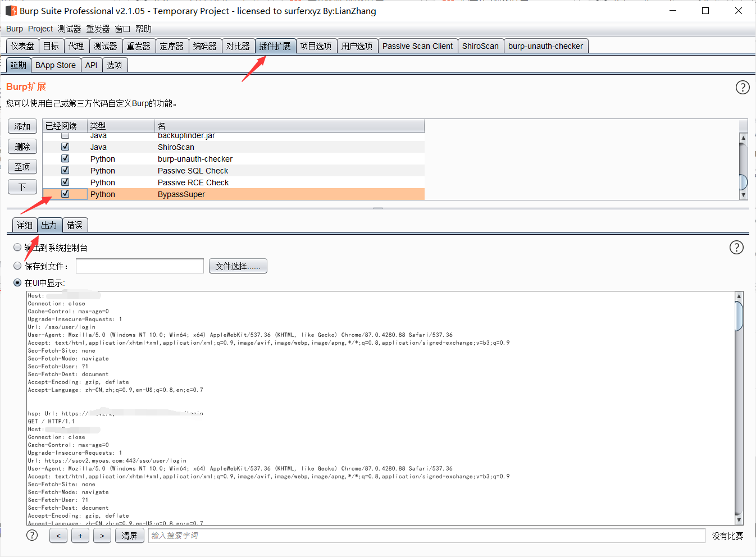The height and width of the screenshot is (557, 756).
Task: Open the help icon beside Burp扩展 heading
Action: [743, 87]
